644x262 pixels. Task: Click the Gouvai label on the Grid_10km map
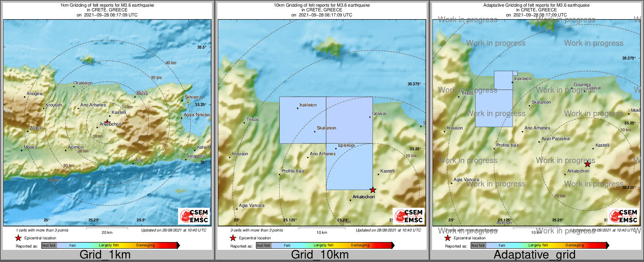379,113
